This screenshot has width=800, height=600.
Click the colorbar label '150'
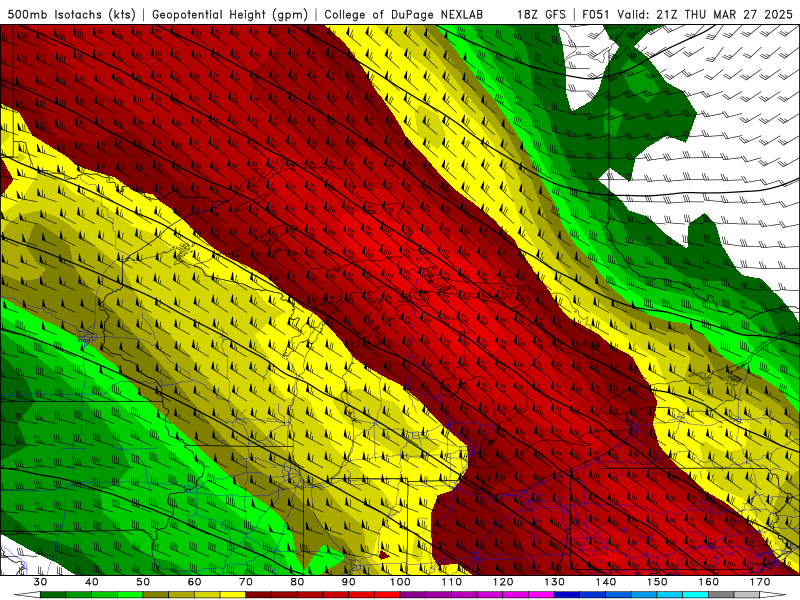[657, 582]
